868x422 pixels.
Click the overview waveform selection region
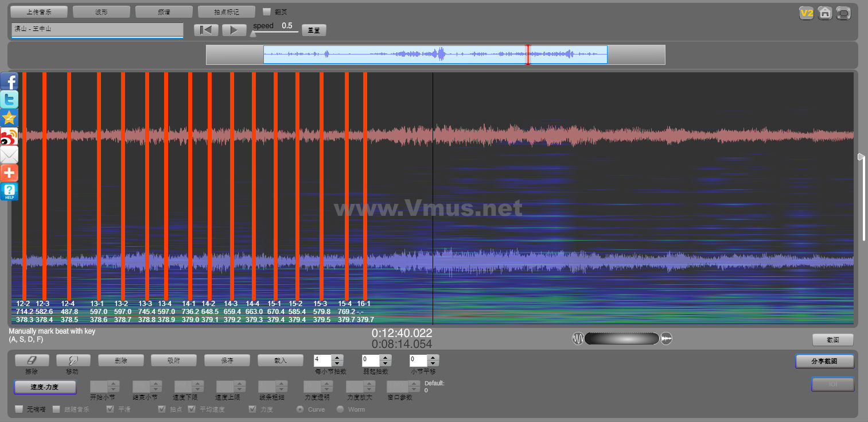tap(435, 55)
